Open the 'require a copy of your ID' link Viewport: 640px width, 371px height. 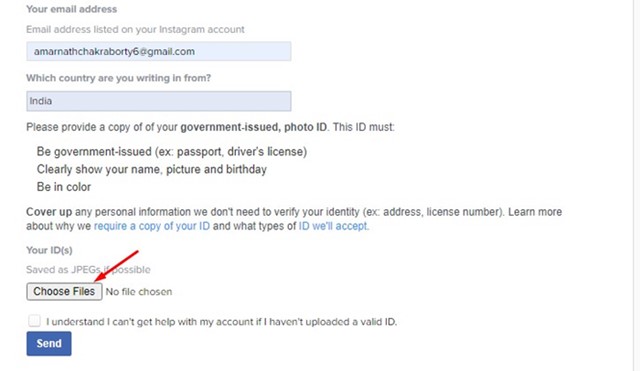coord(152,226)
